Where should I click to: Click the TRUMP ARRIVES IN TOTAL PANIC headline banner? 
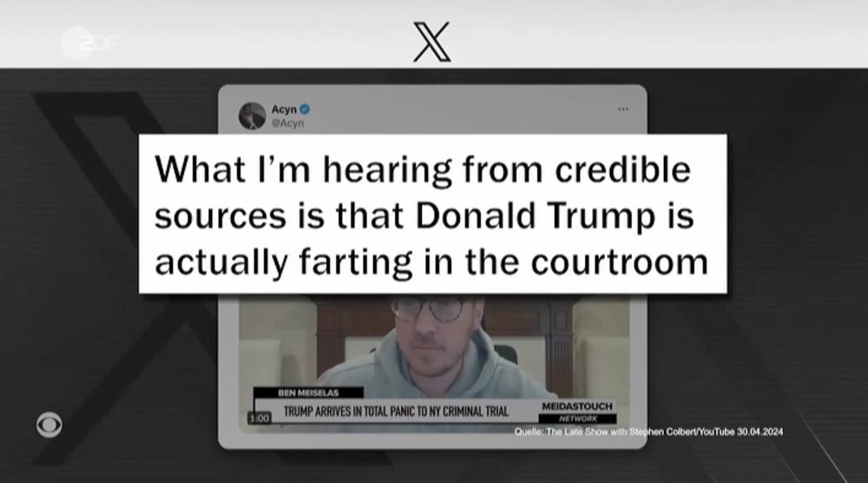point(396,411)
